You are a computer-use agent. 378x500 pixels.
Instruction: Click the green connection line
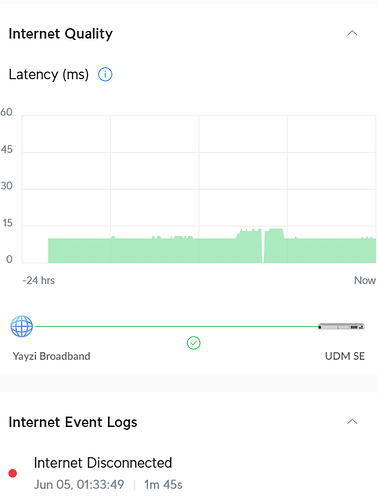pos(176,326)
